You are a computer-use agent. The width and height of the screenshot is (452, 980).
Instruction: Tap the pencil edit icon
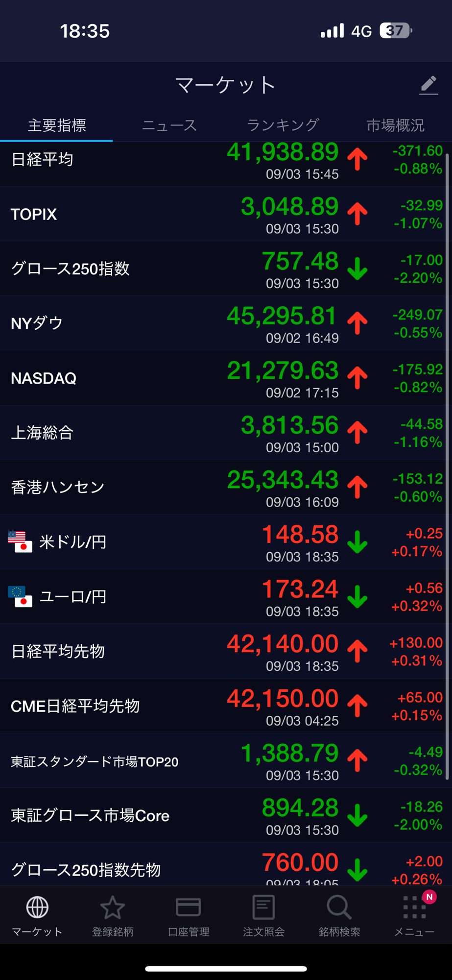tap(428, 85)
